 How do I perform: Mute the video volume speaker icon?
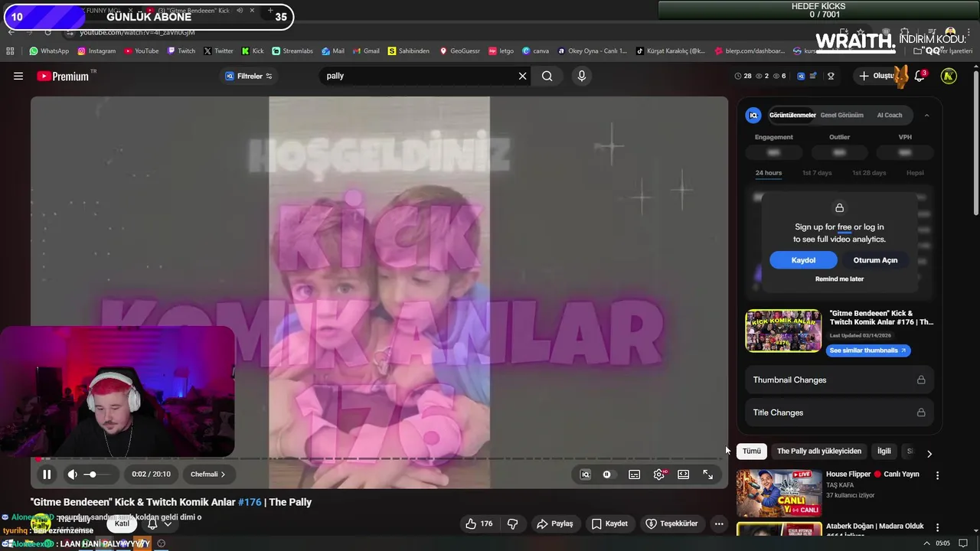click(x=72, y=474)
